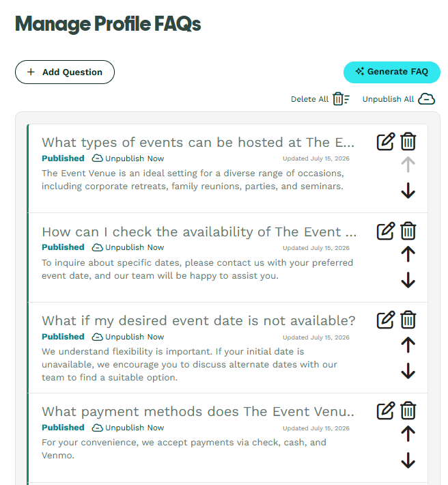Edit the 'desired event date' question
The image size is (448, 485).
[386, 320]
